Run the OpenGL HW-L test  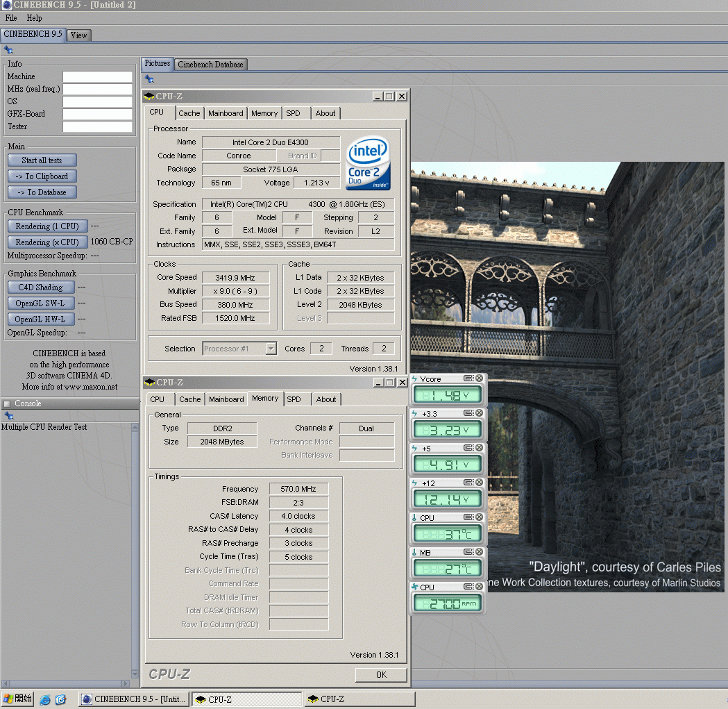click(x=40, y=319)
